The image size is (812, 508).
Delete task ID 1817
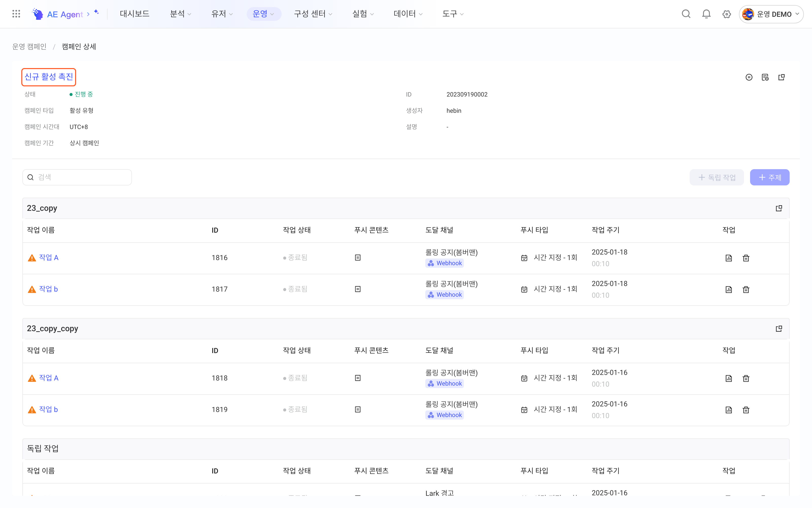tap(746, 290)
